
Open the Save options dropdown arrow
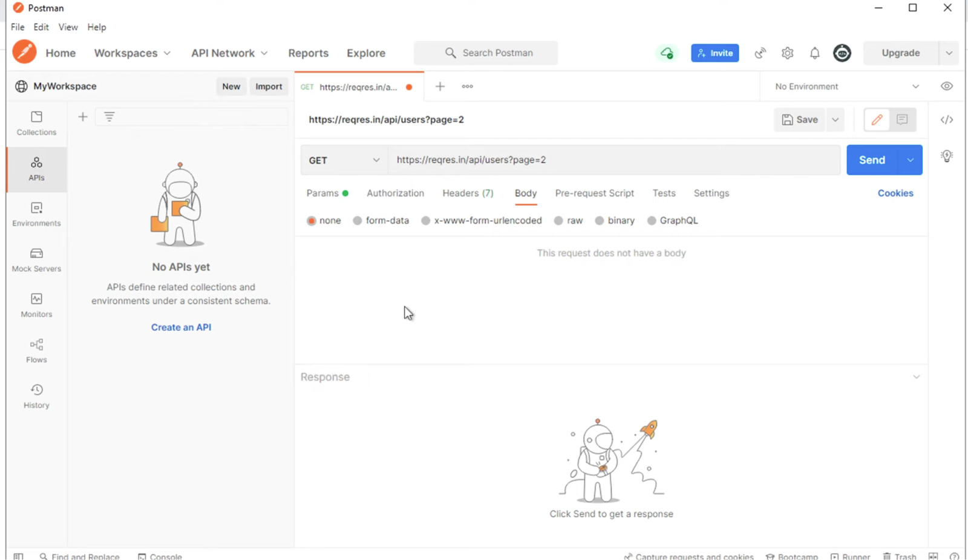coord(835,120)
